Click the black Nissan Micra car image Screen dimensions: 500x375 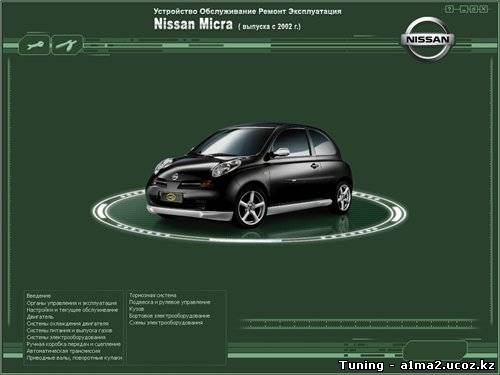[x=249, y=175]
